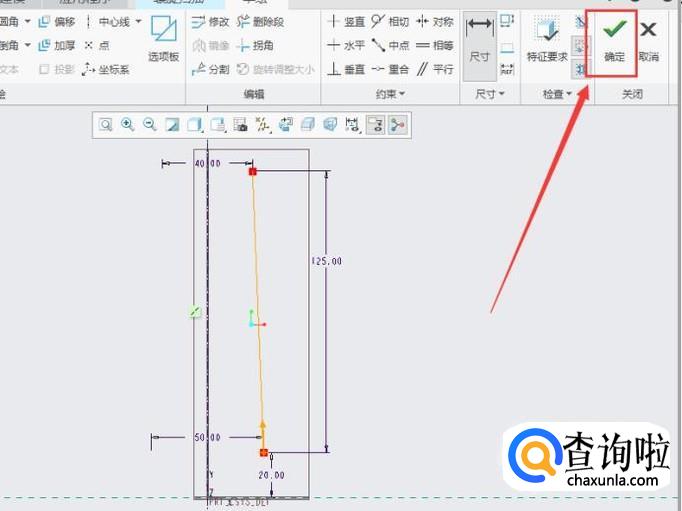Apply the 平行 parallel constraint
Viewport: 682px width, 511px height.
435,69
